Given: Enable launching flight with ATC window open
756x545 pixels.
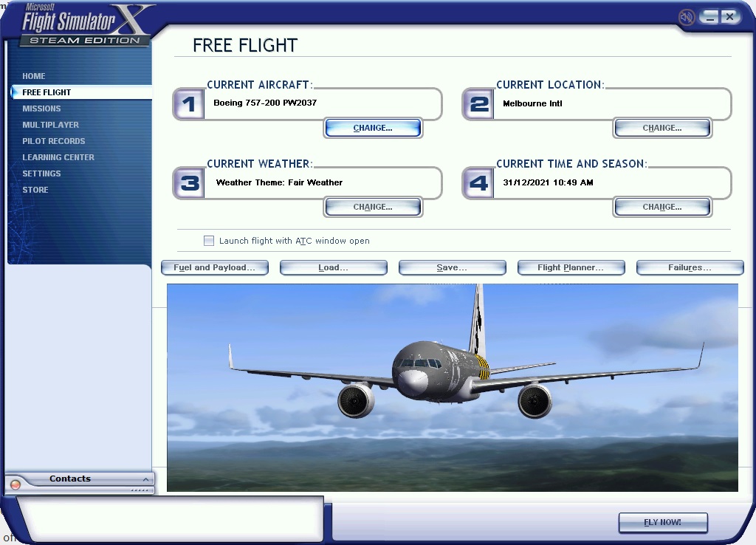Looking at the screenshot, I should [209, 240].
